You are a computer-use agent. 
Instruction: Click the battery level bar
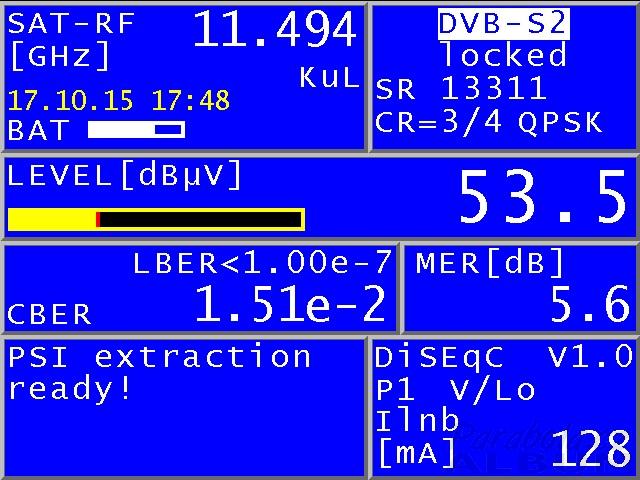[136, 130]
